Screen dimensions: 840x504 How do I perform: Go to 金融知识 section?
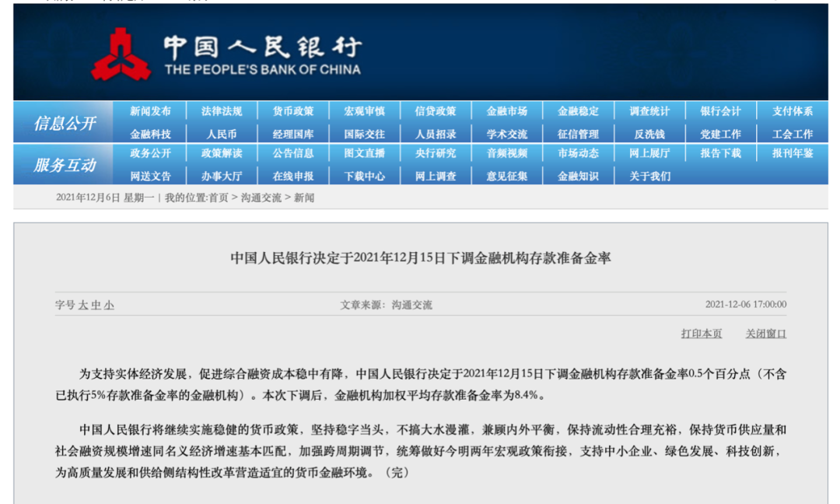(578, 177)
